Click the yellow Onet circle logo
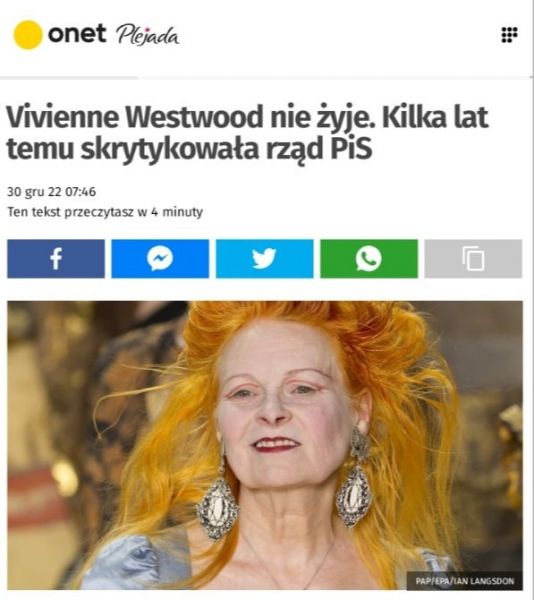The width and height of the screenshot is (534, 600). (28, 35)
